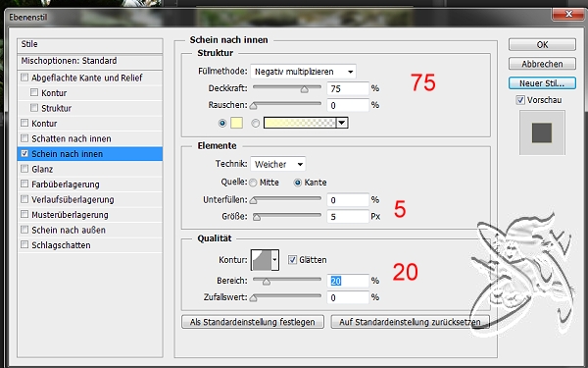Choose Mitte as the Quelle
Image resolution: width=588 pixels, height=368 pixels.
[253, 183]
